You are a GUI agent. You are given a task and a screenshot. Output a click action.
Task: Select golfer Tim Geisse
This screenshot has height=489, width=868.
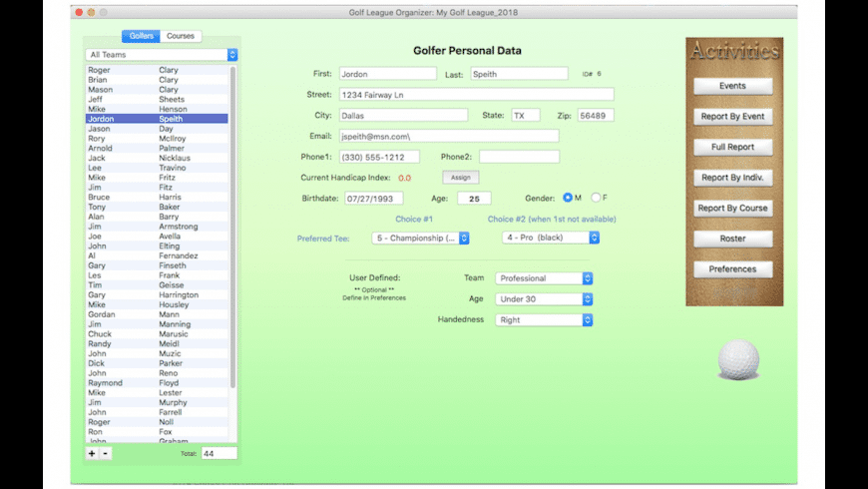157,285
